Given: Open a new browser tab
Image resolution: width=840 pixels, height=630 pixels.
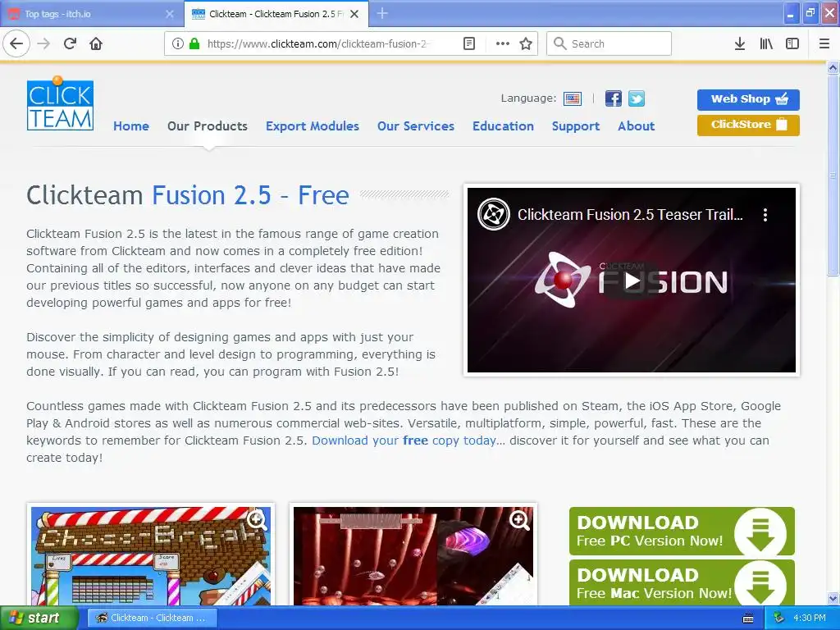Looking at the screenshot, I should tap(382, 13).
